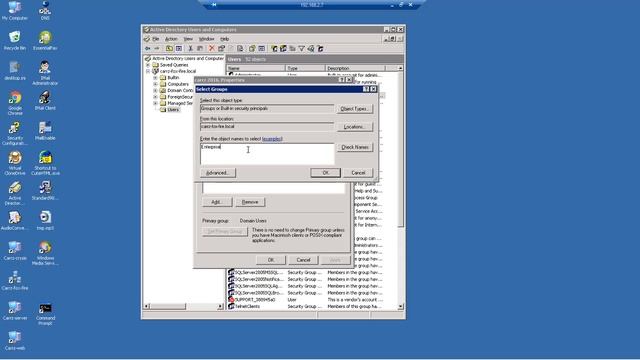The image size is (640, 360).
Task: Open the DNS desktop shortcut
Action: pyautogui.click(x=45, y=11)
